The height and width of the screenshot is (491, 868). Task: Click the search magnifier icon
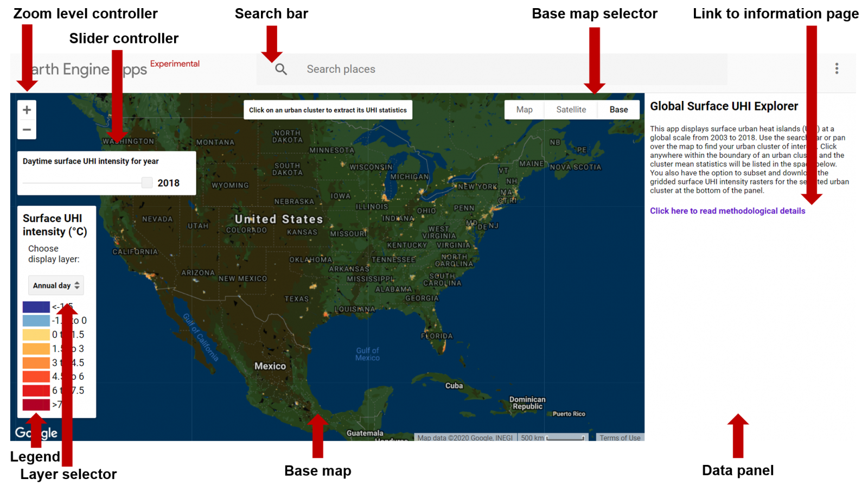click(x=280, y=69)
